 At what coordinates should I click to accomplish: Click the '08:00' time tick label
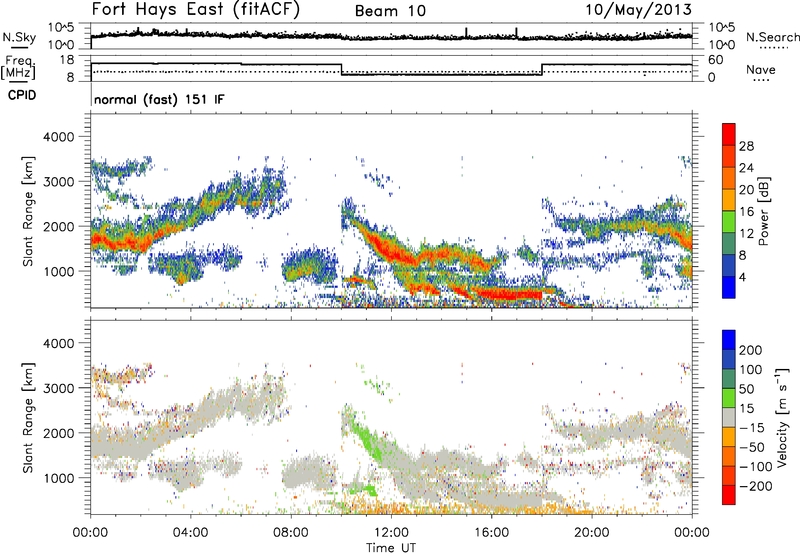click(291, 533)
